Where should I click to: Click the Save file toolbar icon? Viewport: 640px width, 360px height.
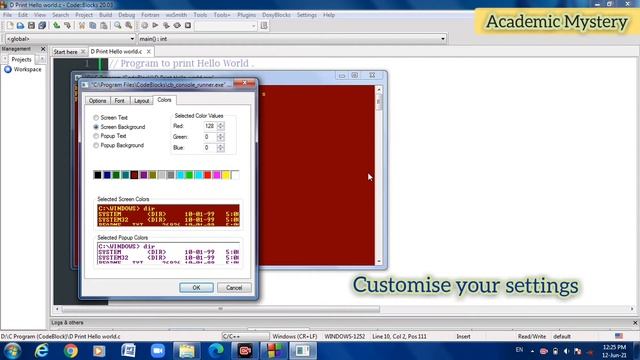point(31,26)
